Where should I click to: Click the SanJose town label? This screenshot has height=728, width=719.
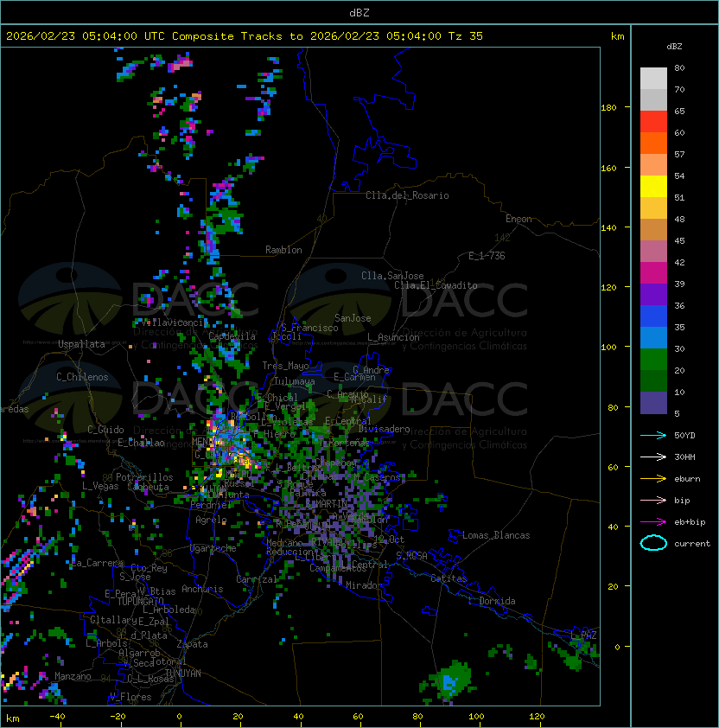pyautogui.click(x=353, y=318)
